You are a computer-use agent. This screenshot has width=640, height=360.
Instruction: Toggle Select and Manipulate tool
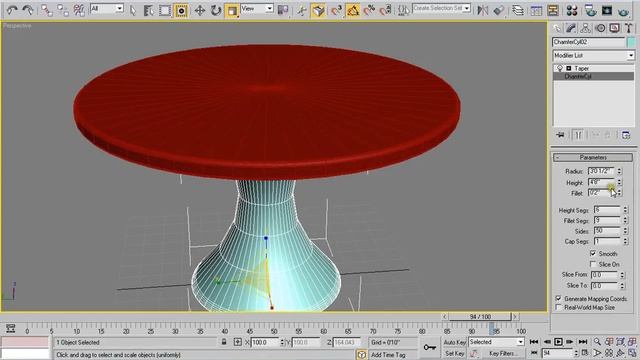302,10
